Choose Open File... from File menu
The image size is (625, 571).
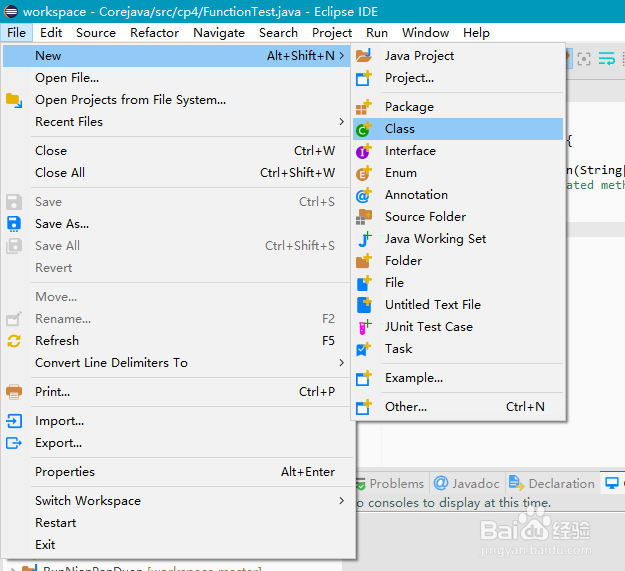coord(176,78)
